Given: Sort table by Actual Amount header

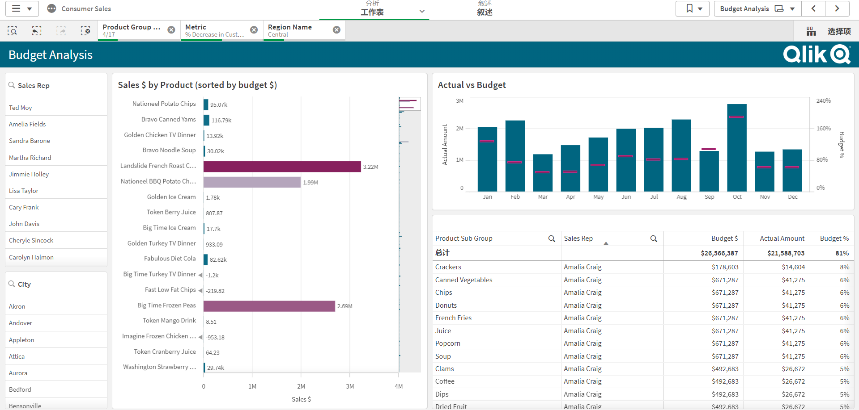Looking at the screenshot, I should point(782,238).
